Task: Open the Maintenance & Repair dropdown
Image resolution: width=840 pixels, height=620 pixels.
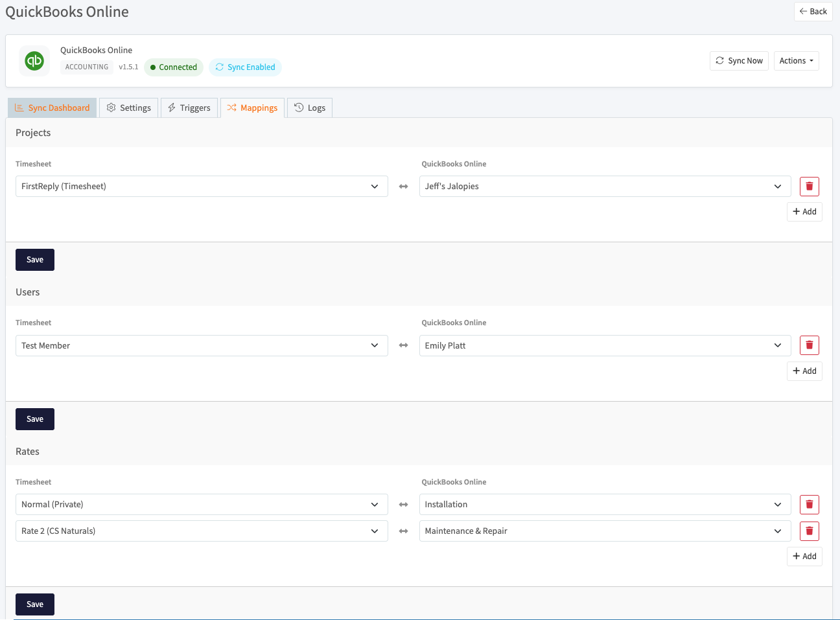Action: 605,531
